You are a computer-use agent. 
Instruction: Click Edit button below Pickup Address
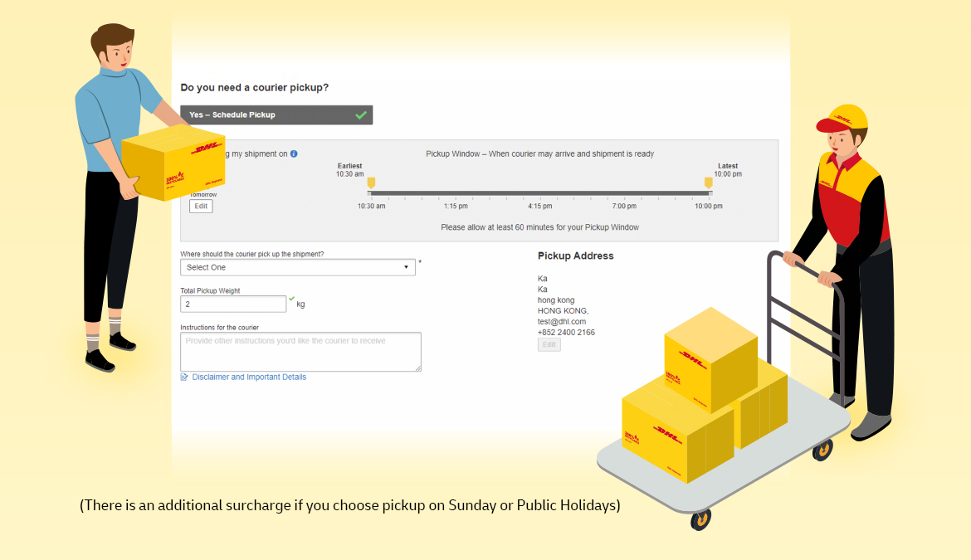point(549,344)
